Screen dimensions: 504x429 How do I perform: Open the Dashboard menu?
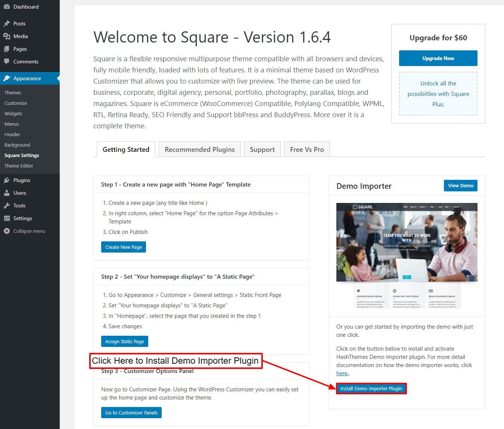tap(30, 7)
